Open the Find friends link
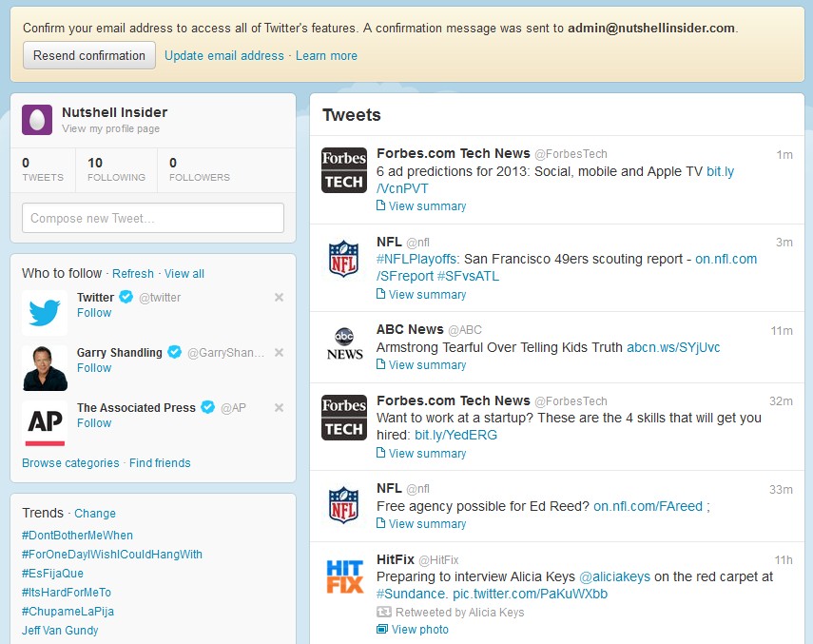The image size is (813, 644). [x=160, y=462]
